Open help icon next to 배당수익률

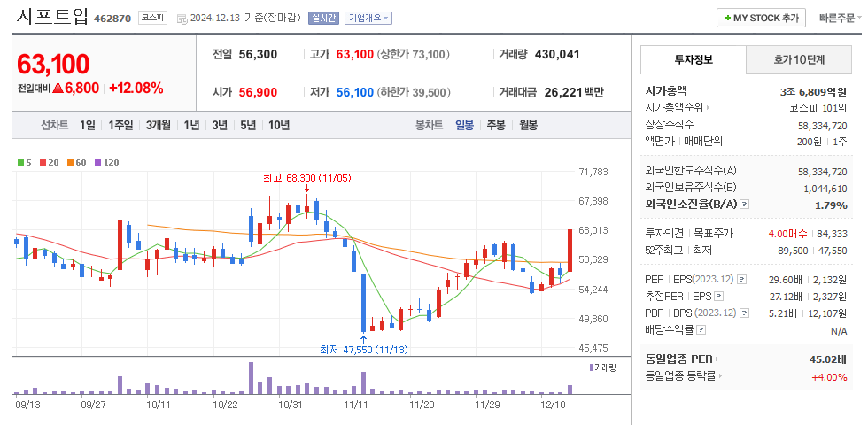[x=701, y=330]
